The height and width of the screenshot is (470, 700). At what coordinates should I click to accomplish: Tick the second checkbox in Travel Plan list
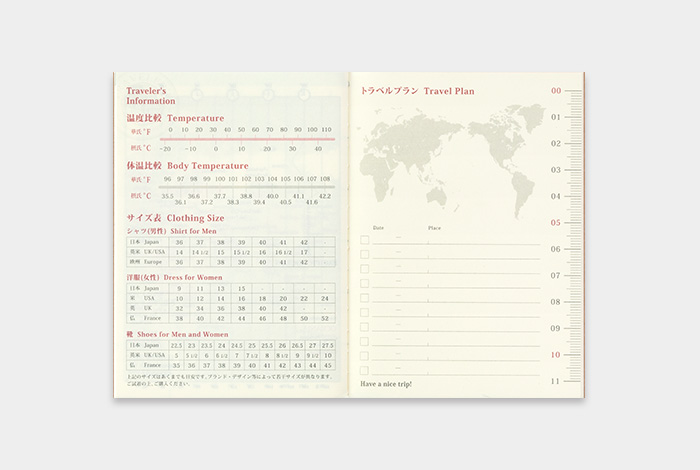(365, 254)
